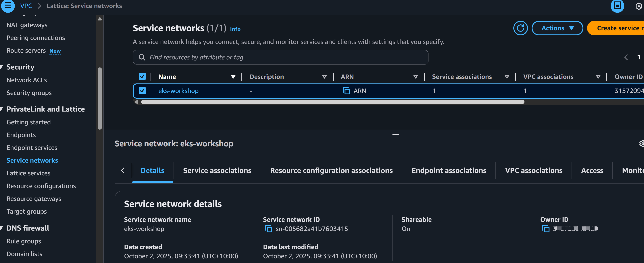Copy the service network ID icon

coord(268,229)
